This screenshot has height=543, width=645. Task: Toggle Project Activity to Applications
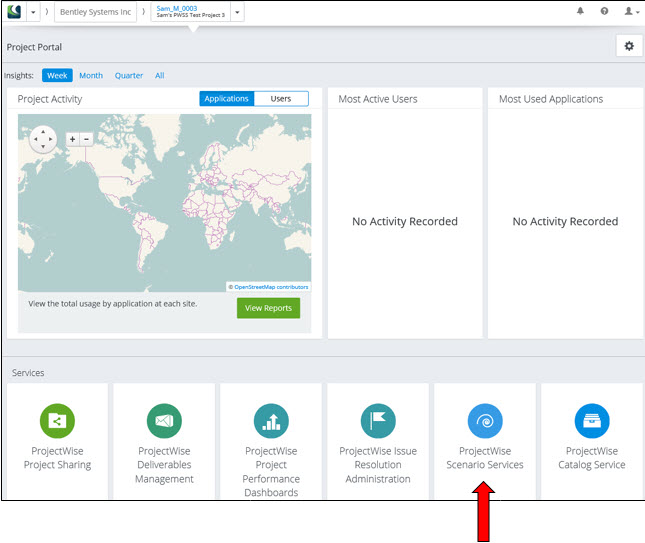click(x=227, y=99)
